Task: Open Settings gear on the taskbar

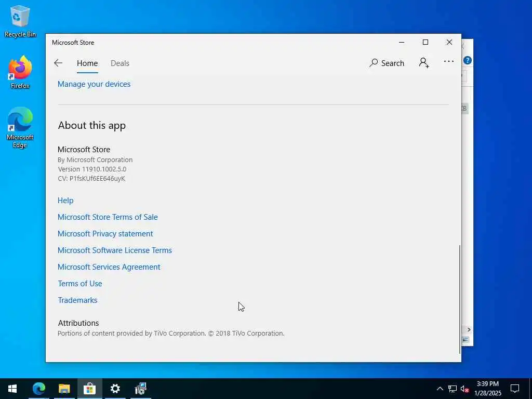Action: pyautogui.click(x=115, y=389)
